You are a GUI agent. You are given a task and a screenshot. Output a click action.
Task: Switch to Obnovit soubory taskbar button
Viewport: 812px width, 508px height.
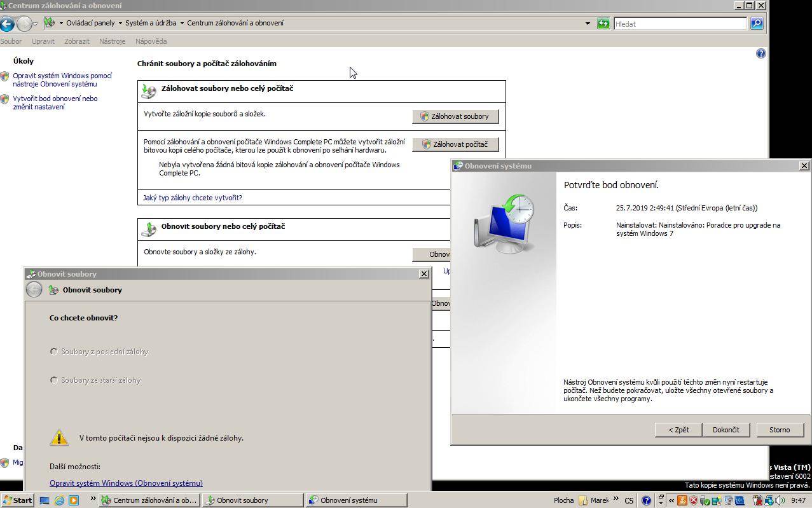[252, 500]
